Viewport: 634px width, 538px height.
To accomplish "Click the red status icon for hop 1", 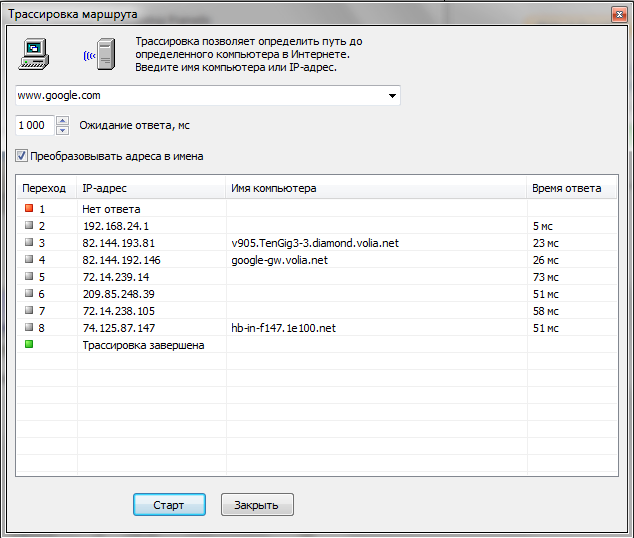I will tap(28, 209).
